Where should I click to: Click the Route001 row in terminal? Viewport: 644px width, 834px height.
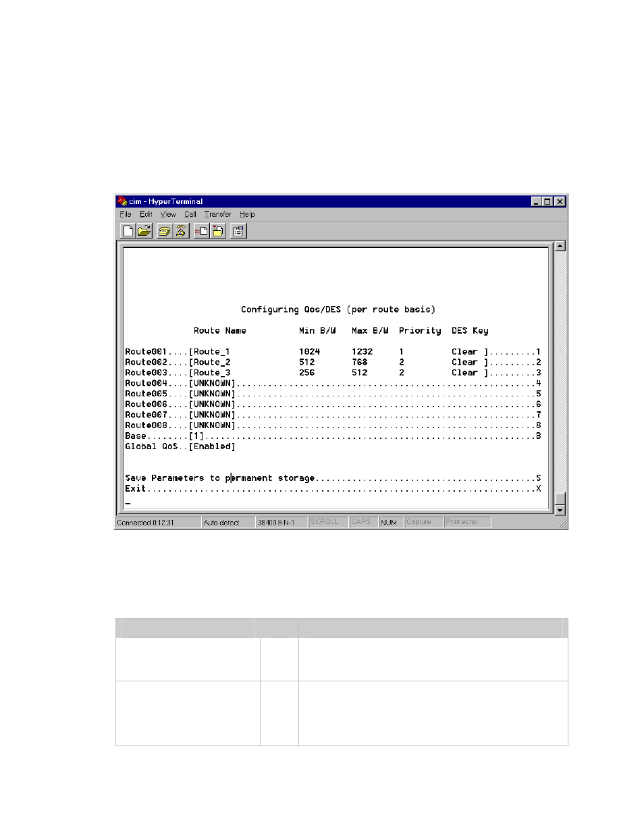pos(333,352)
